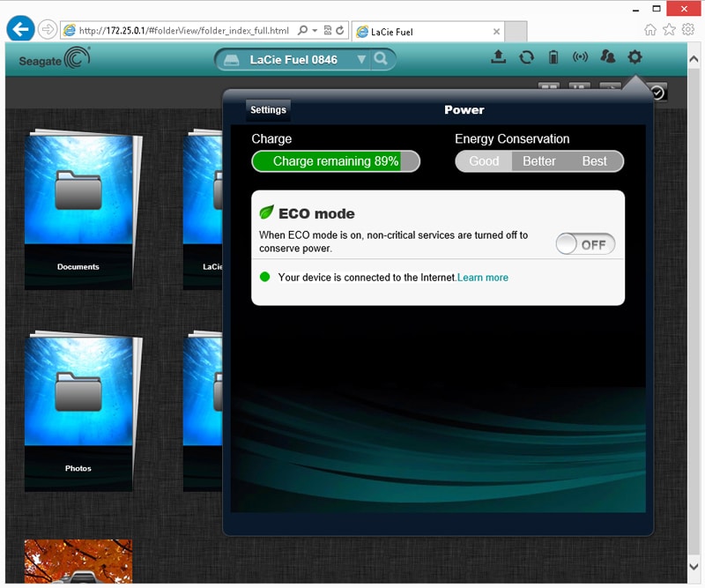Open browser tools gear icon

coord(688,30)
